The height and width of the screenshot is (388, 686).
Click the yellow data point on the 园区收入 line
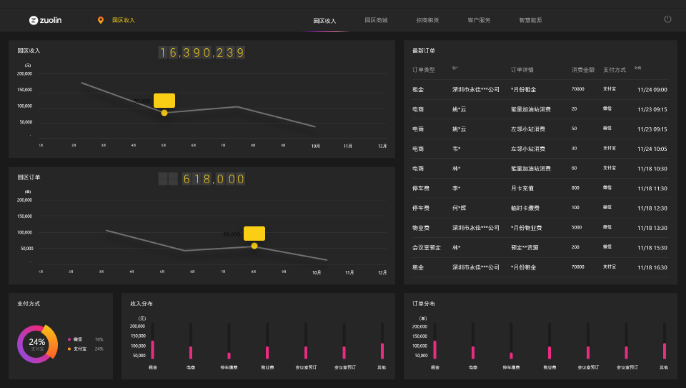pyautogui.click(x=164, y=113)
